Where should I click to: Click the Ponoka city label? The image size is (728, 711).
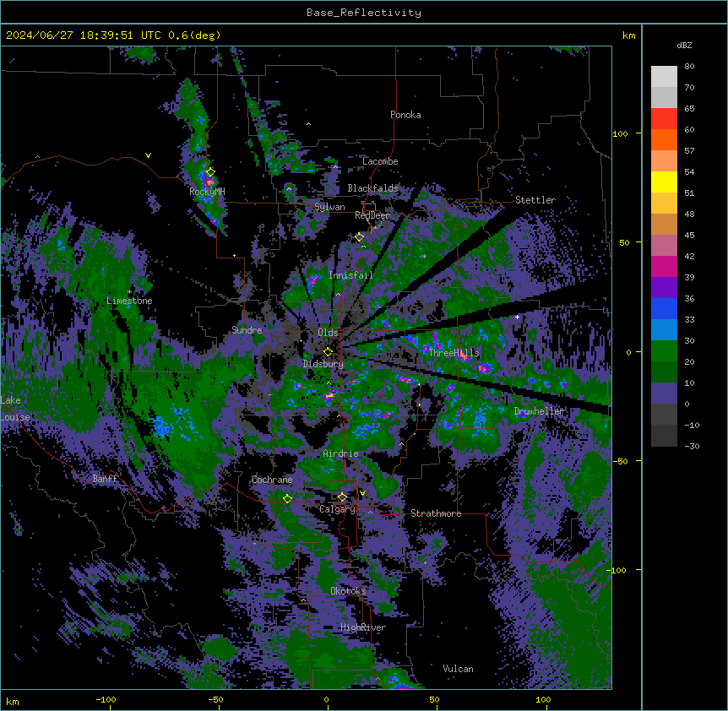click(x=405, y=115)
